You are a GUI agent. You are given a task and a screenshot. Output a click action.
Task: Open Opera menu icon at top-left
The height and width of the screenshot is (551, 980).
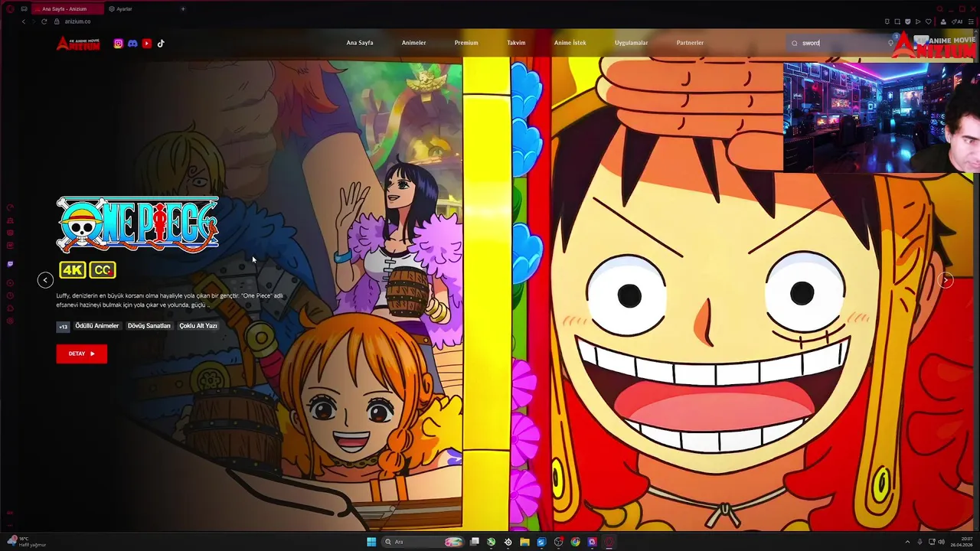10,9
